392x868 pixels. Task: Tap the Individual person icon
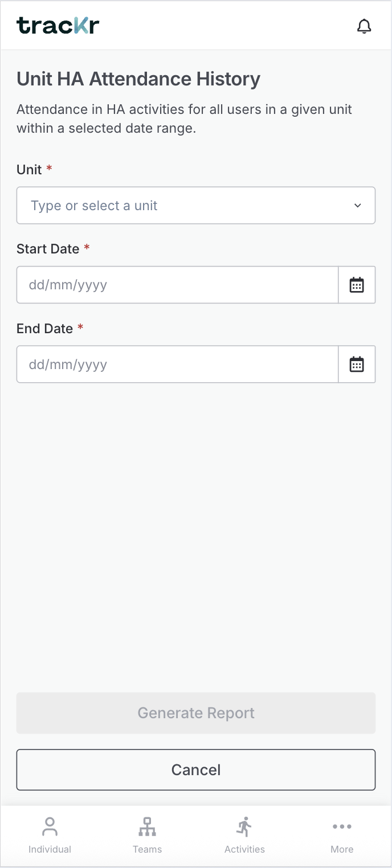click(x=50, y=826)
